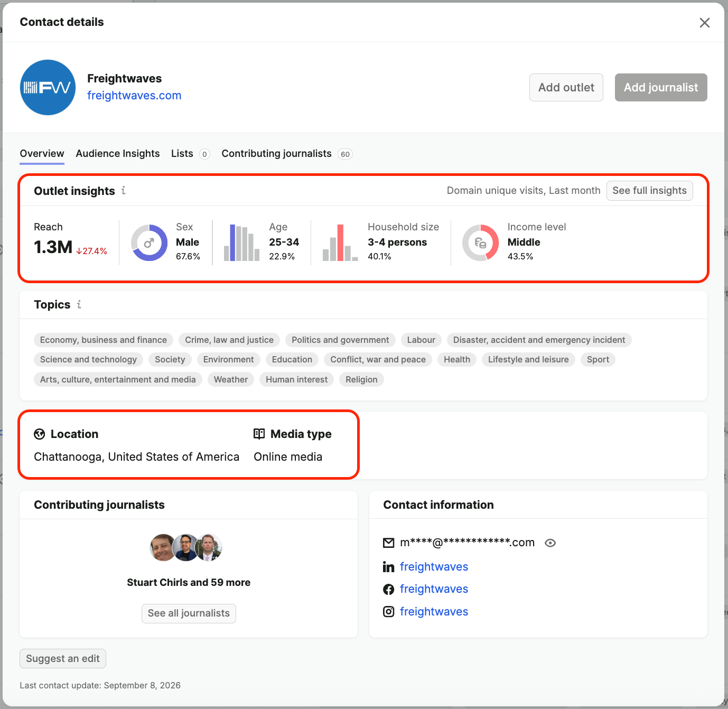Switch to the Overview tab
Screen dimensions: 728x709
click(42, 154)
